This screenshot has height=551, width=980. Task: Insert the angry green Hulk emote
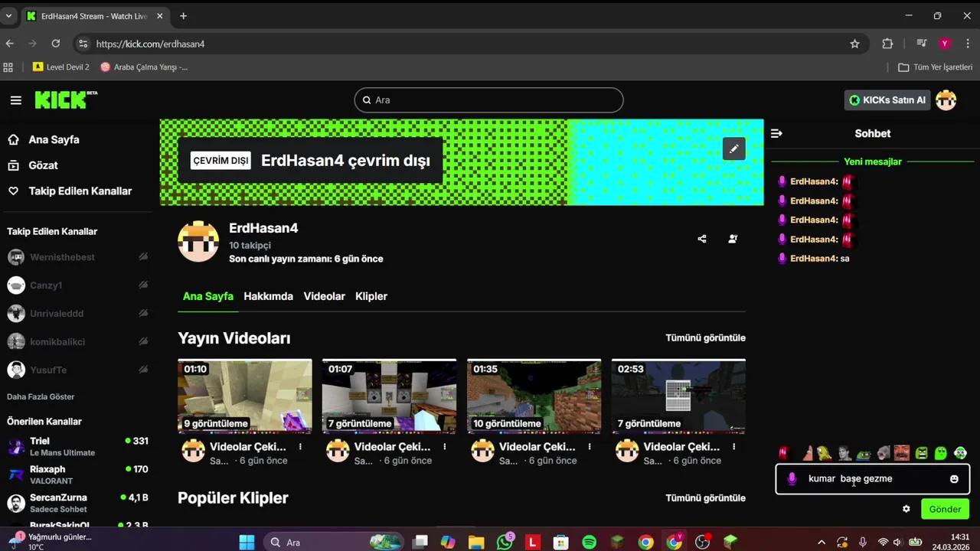tap(921, 453)
